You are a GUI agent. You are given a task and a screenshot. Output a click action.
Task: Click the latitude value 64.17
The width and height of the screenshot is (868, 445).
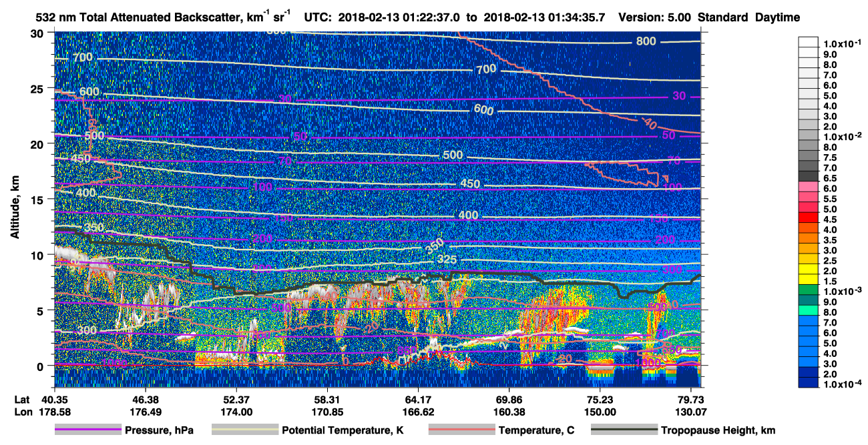point(417,400)
